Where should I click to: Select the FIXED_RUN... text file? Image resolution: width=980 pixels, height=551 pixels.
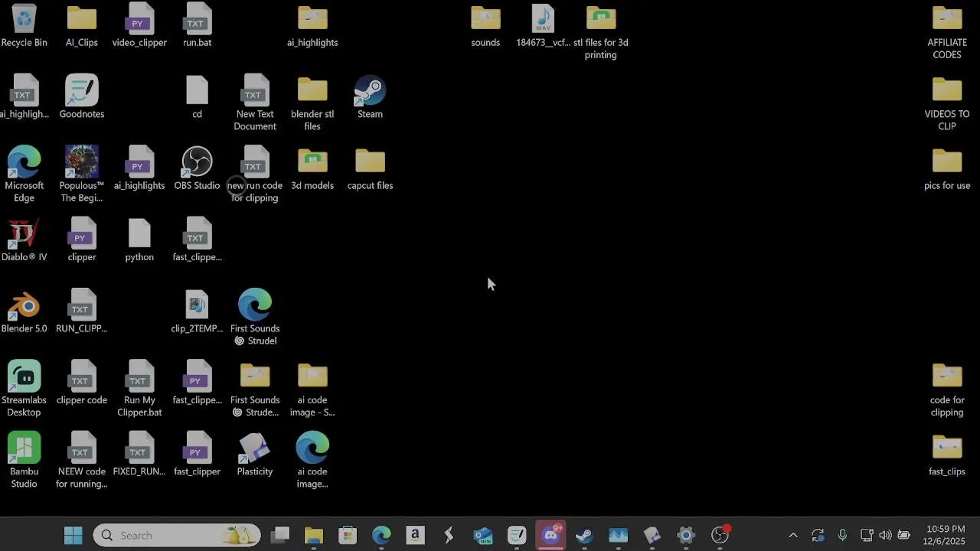139,454
